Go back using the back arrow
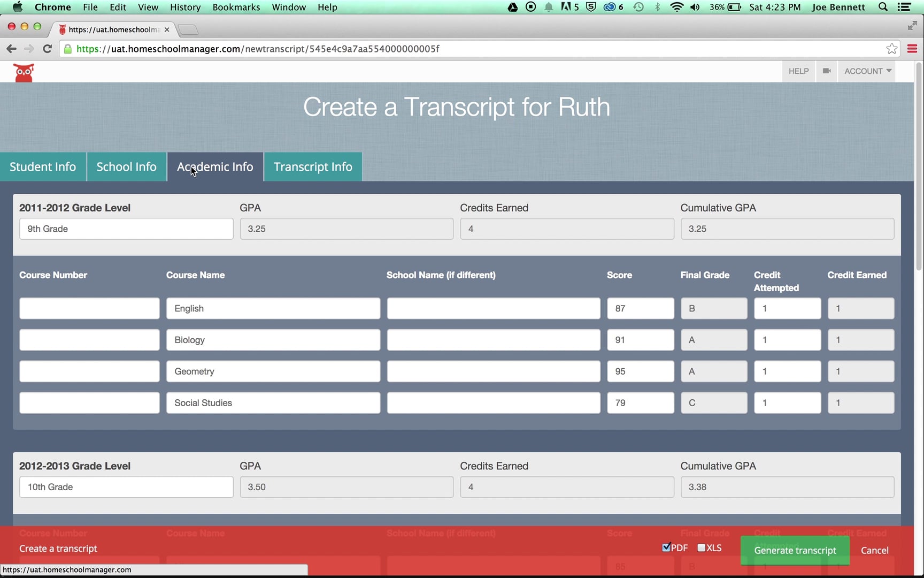The image size is (924, 578). (x=11, y=48)
